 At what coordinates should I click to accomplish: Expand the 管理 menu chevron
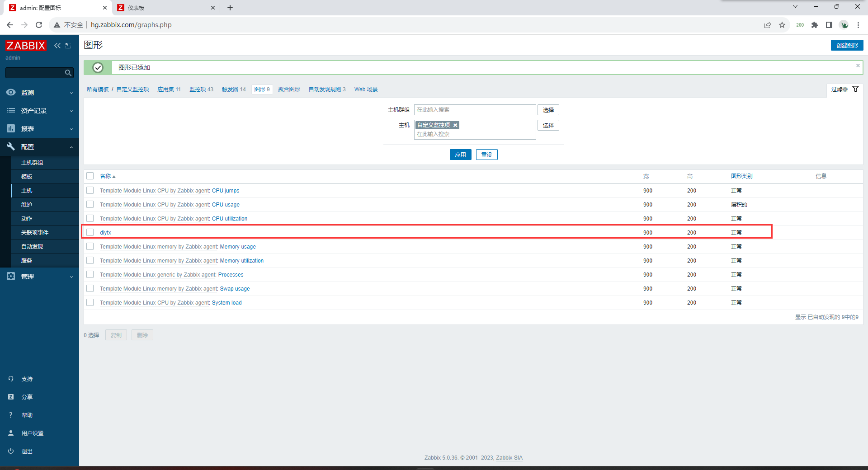point(71,277)
